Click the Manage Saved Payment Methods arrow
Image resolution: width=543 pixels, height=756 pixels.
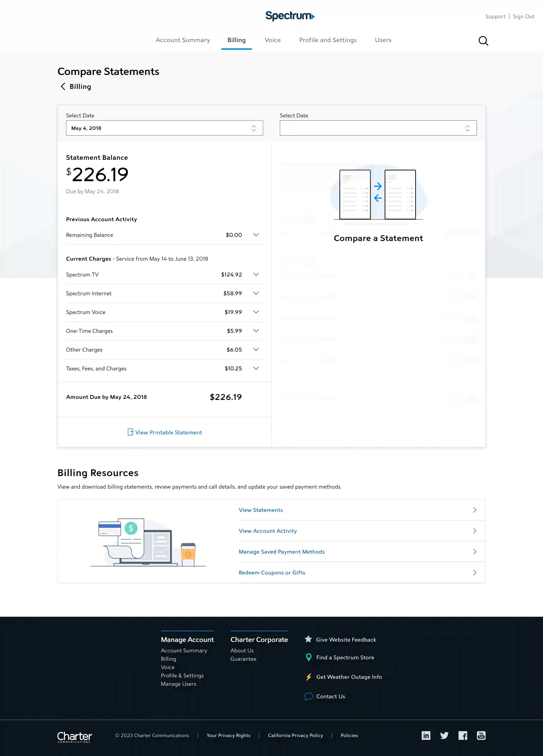[475, 552]
